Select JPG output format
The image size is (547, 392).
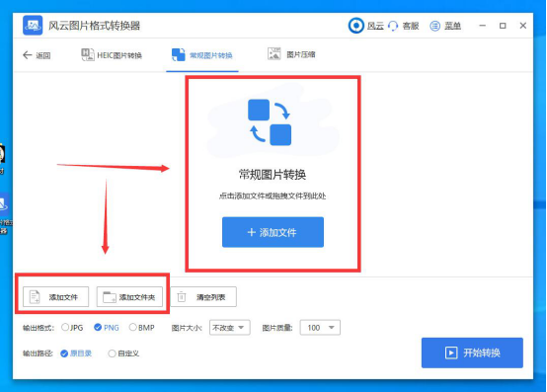coord(72,328)
